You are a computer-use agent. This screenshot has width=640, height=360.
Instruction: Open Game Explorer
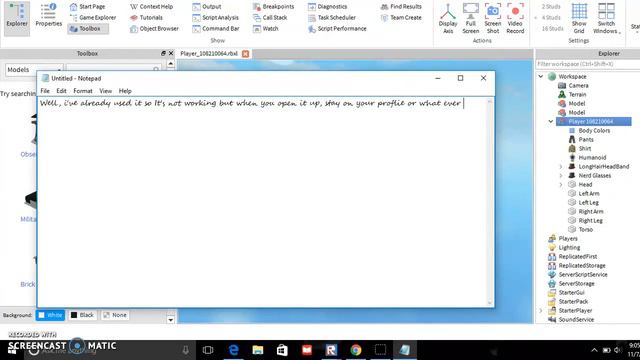point(93,18)
